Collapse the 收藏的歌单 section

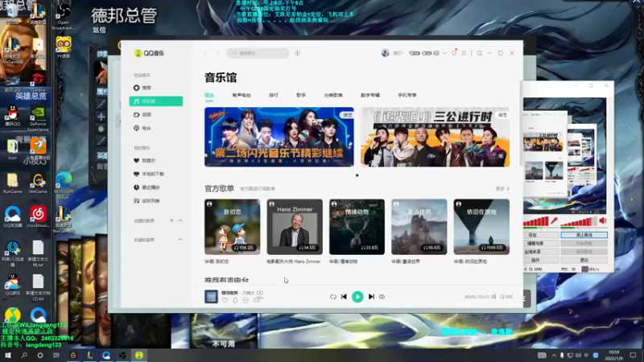tap(180, 240)
